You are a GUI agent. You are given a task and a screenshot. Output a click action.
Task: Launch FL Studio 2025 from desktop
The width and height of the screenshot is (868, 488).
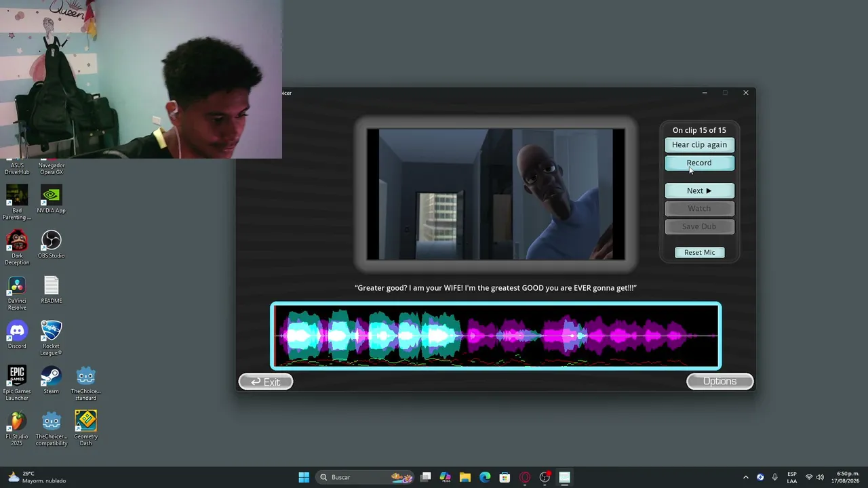tap(17, 428)
